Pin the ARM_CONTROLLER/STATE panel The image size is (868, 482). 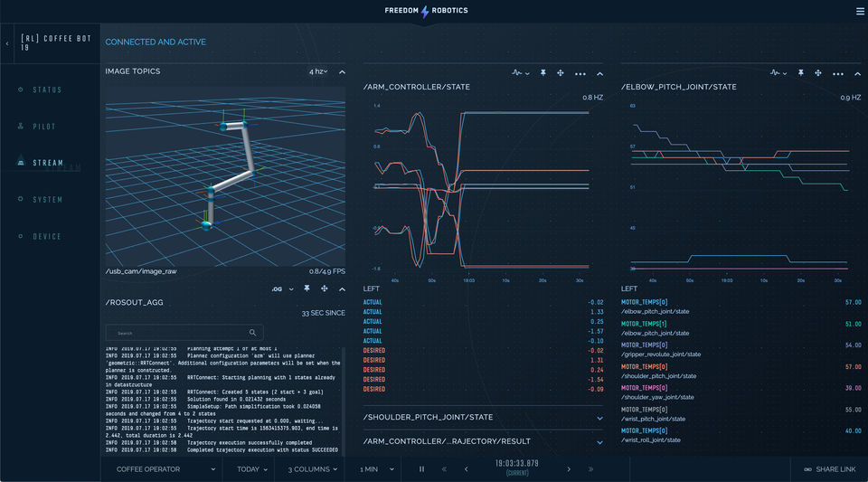(543, 72)
